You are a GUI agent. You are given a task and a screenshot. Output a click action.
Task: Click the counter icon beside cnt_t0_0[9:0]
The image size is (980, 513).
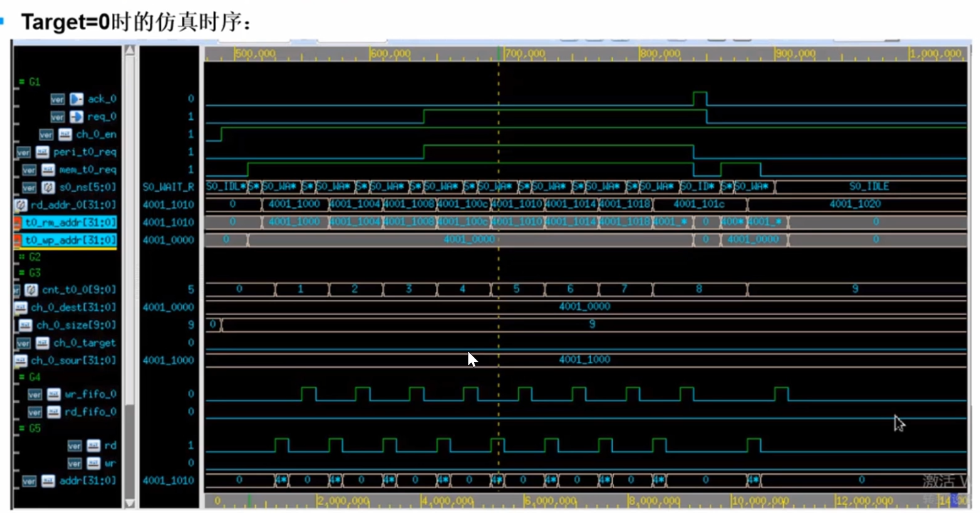point(32,290)
